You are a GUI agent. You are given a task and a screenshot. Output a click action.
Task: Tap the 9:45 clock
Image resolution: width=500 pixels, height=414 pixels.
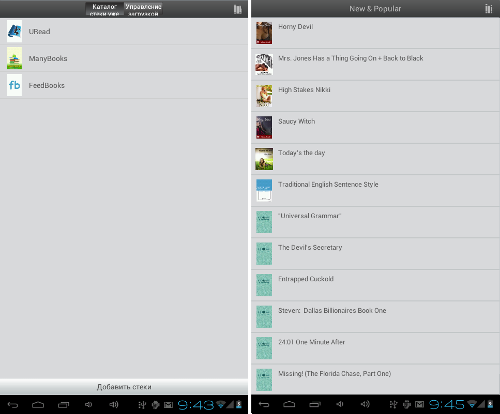click(447, 405)
